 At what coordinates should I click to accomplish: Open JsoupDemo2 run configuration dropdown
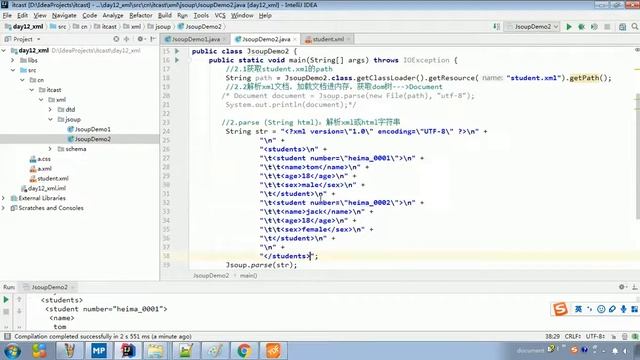(x=533, y=27)
